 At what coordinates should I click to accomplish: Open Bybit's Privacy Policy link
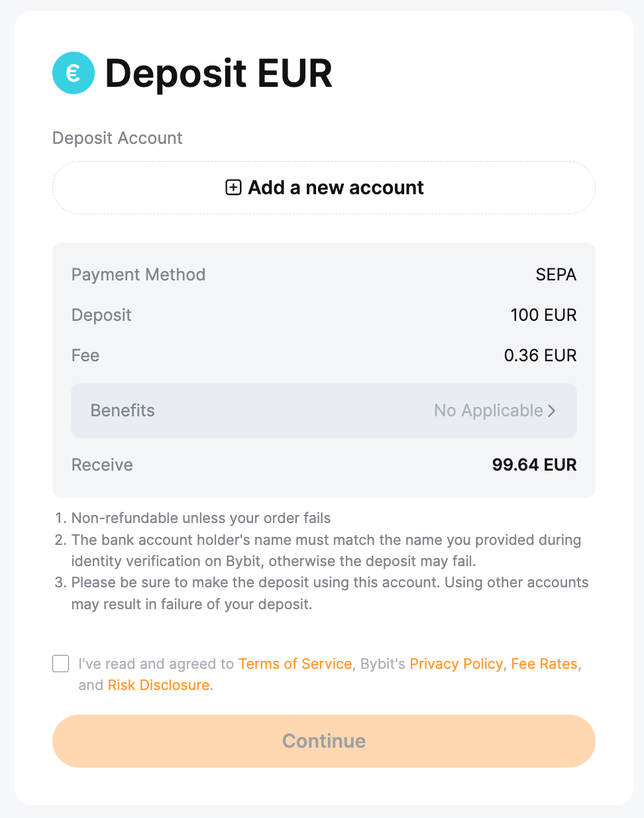point(456,664)
